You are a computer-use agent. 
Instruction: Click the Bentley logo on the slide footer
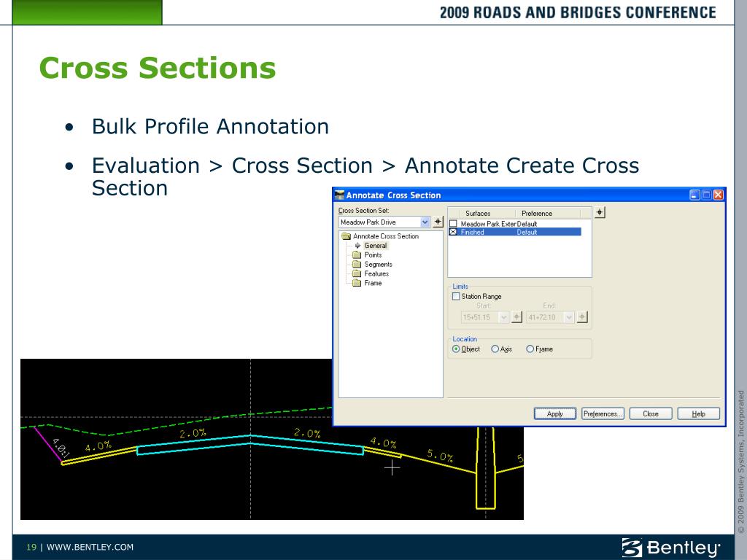pyautogui.click(x=671, y=548)
